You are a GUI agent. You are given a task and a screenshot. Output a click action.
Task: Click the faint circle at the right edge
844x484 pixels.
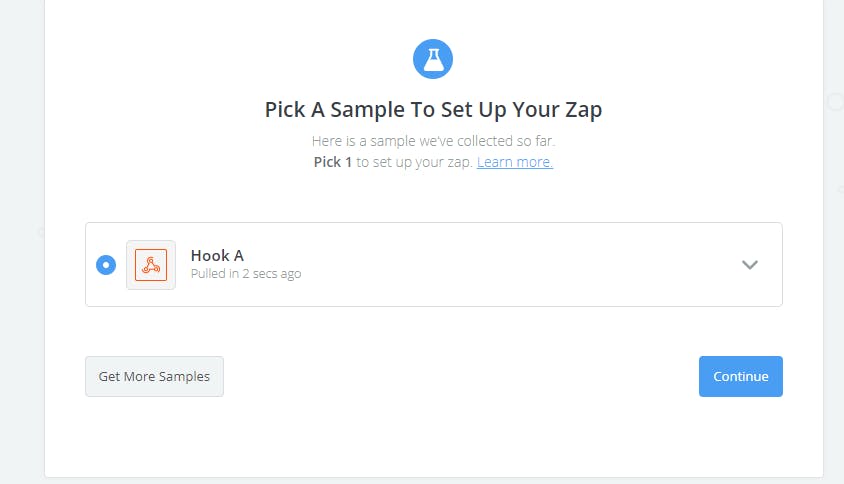[x=835, y=102]
